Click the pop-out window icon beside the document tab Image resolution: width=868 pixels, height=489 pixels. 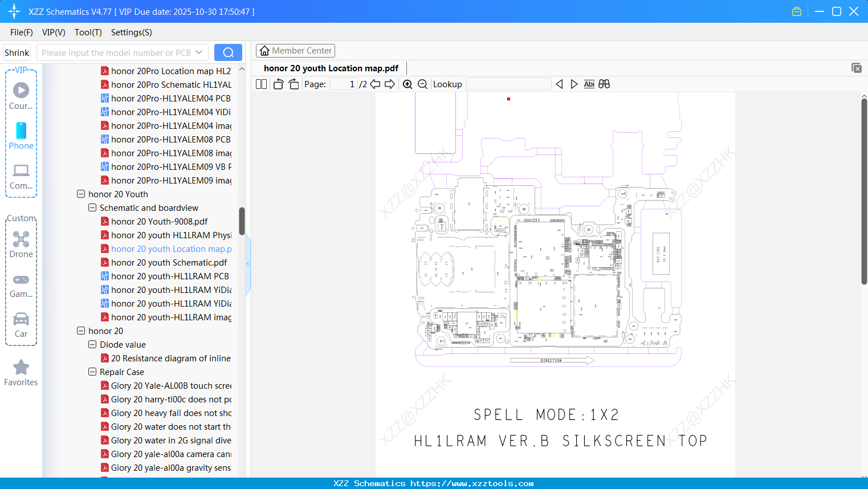[x=856, y=68]
